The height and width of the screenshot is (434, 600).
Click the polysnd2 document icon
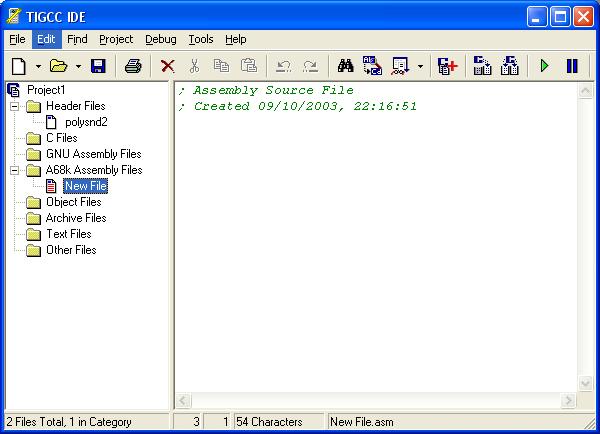click(51, 122)
